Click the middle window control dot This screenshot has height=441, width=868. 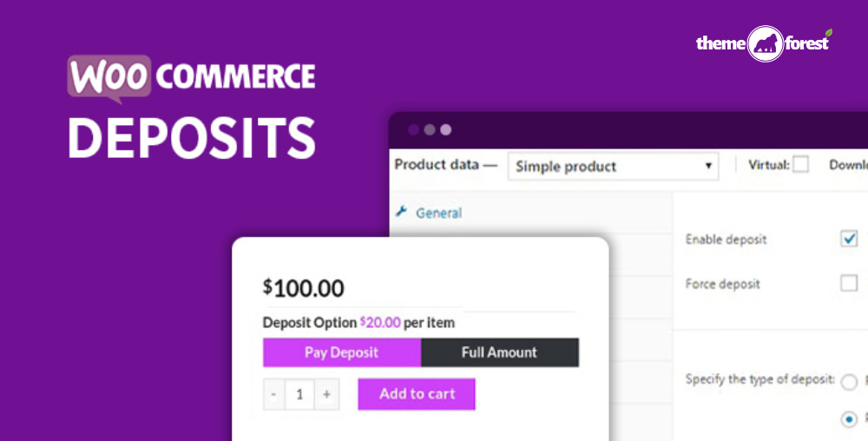(x=430, y=130)
